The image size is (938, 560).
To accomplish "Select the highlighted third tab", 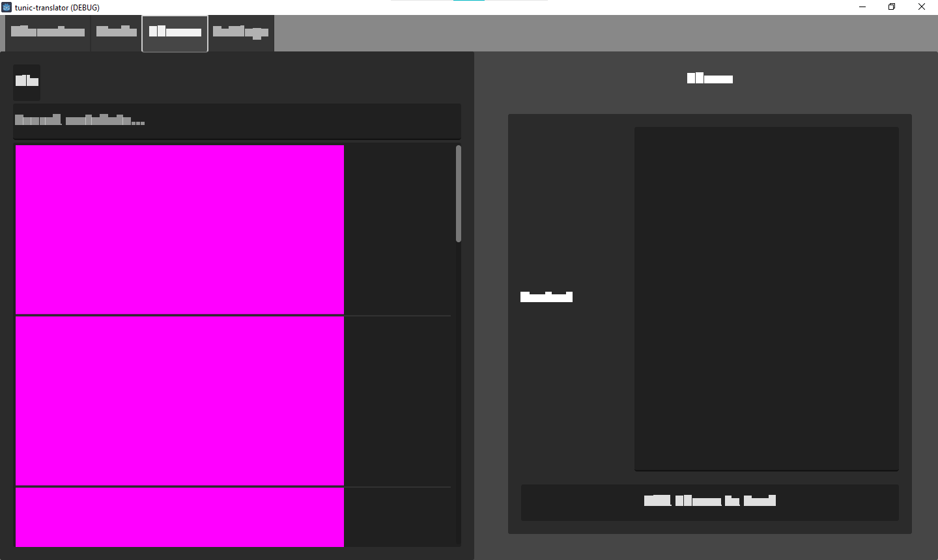I will tap(175, 34).
